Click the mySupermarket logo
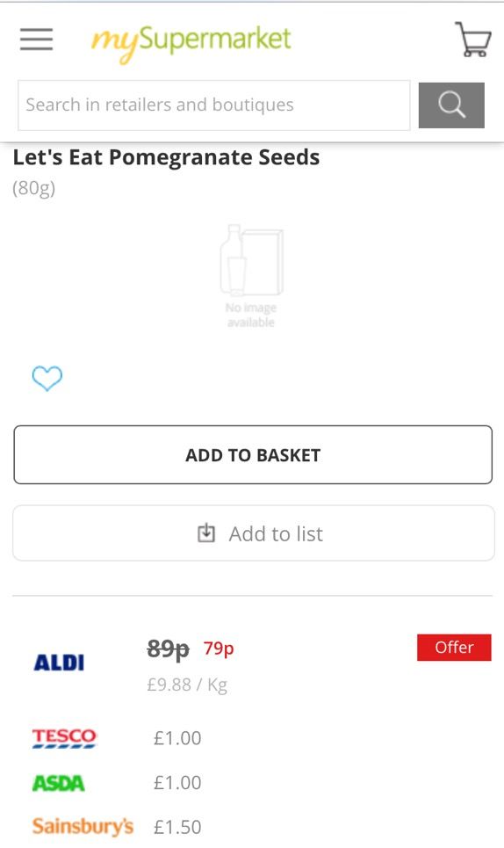Screen dimensions: 504x848 tap(191, 42)
